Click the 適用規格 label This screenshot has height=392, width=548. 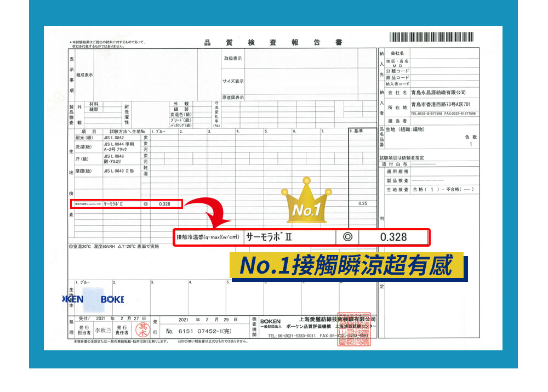click(397, 172)
